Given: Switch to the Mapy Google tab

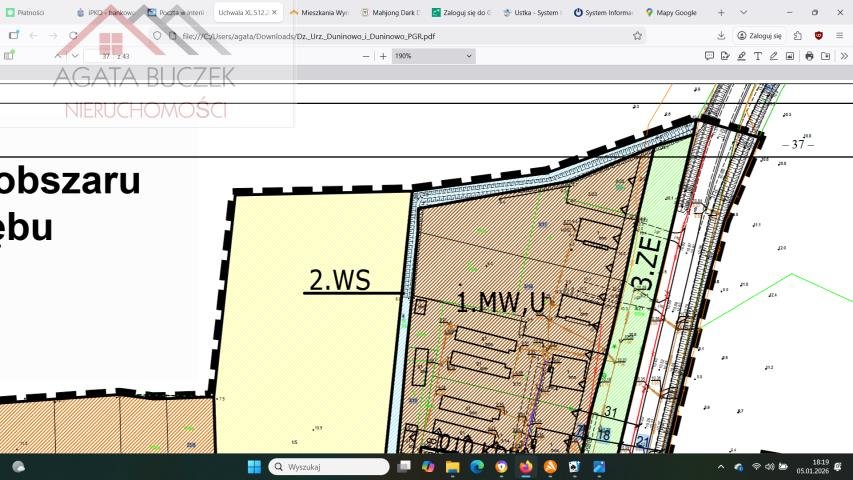Looking at the screenshot, I should pos(670,12).
